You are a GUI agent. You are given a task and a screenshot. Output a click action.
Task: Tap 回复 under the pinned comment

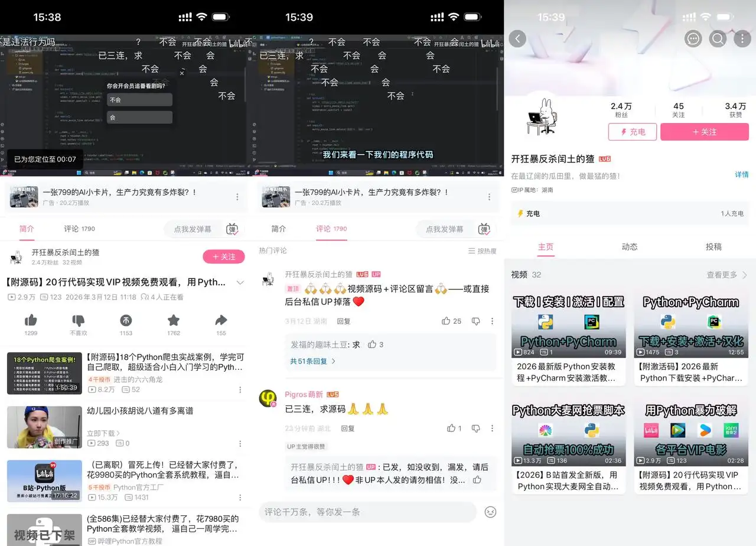pos(344,321)
